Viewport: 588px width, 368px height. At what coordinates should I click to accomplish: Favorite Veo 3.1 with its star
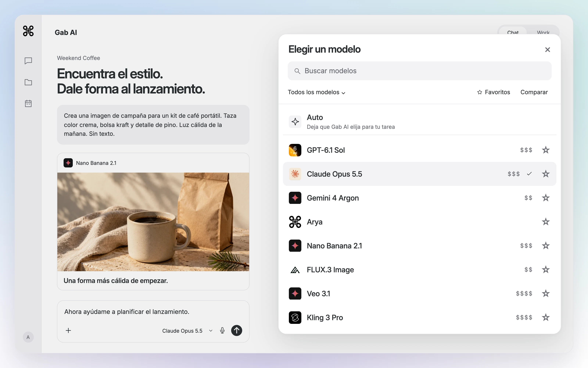546,293
